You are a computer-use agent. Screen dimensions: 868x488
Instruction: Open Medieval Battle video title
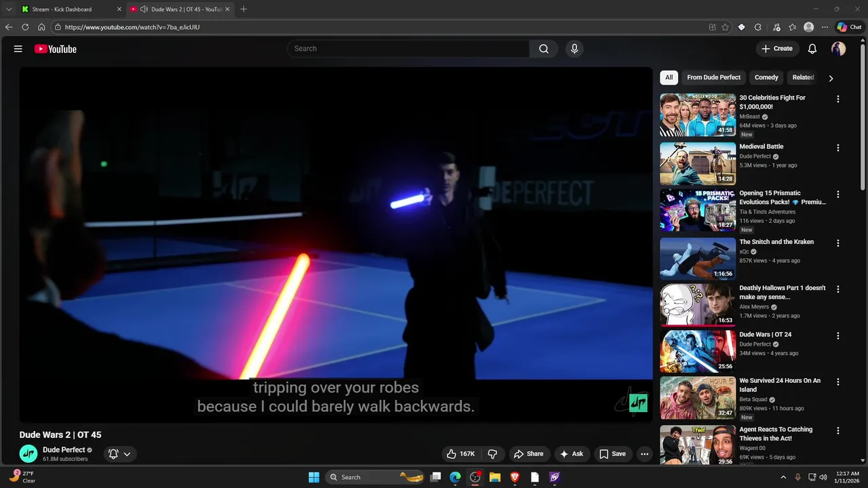click(761, 146)
